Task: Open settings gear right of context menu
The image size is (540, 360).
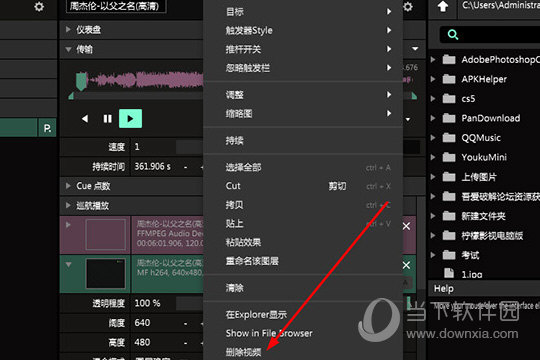Action: [408, 7]
